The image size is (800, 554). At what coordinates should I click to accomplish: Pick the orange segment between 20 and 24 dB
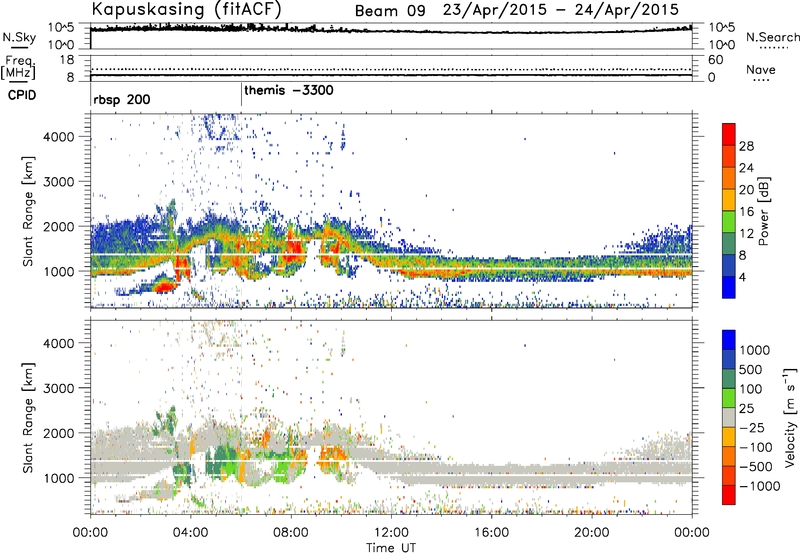tap(729, 177)
